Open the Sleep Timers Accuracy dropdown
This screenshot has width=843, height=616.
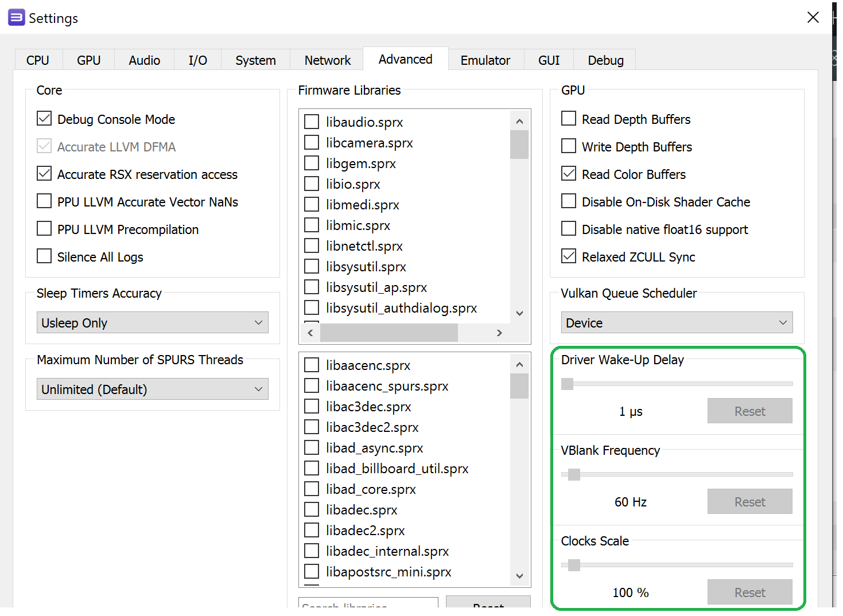pyautogui.click(x=152, y=323)
